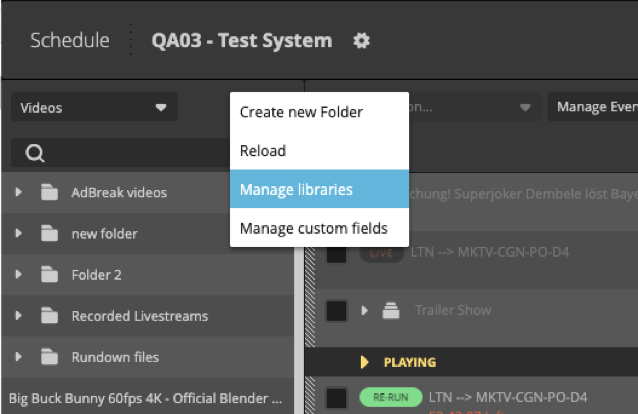The width and height of the screenshot is (638, 414).
Task: Click the search magnifier icon
Action: [35, 153]
